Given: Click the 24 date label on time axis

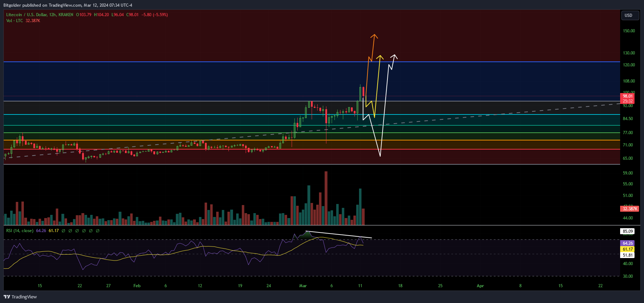Looking at the screenshot, I should 268,286.
